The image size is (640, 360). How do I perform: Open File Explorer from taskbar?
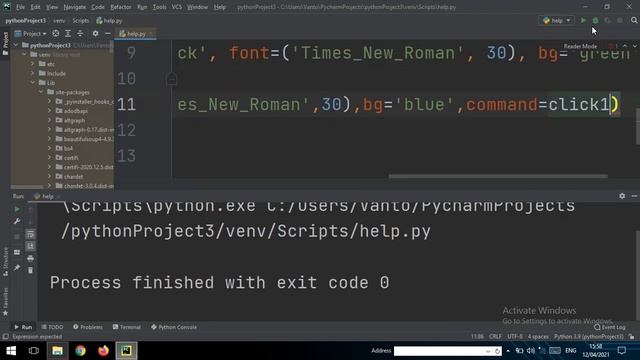pyautogui.click(x=57, y=351)
